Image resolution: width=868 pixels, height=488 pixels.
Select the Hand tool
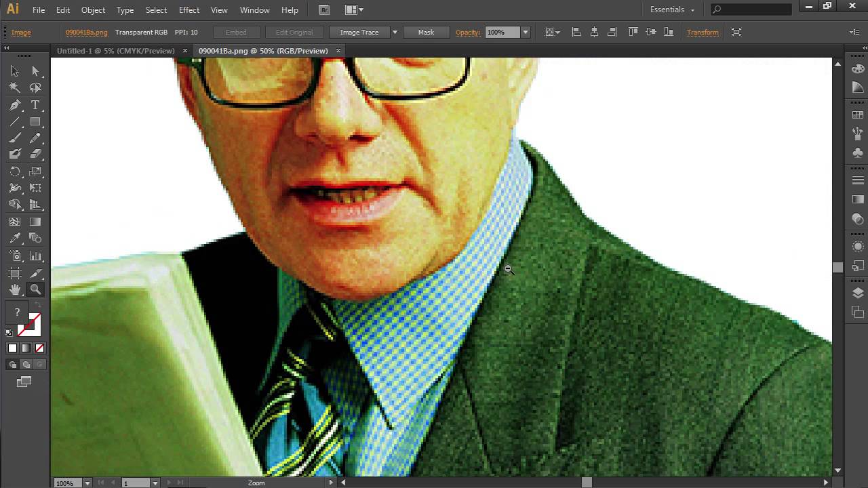(x=14, y=289)
